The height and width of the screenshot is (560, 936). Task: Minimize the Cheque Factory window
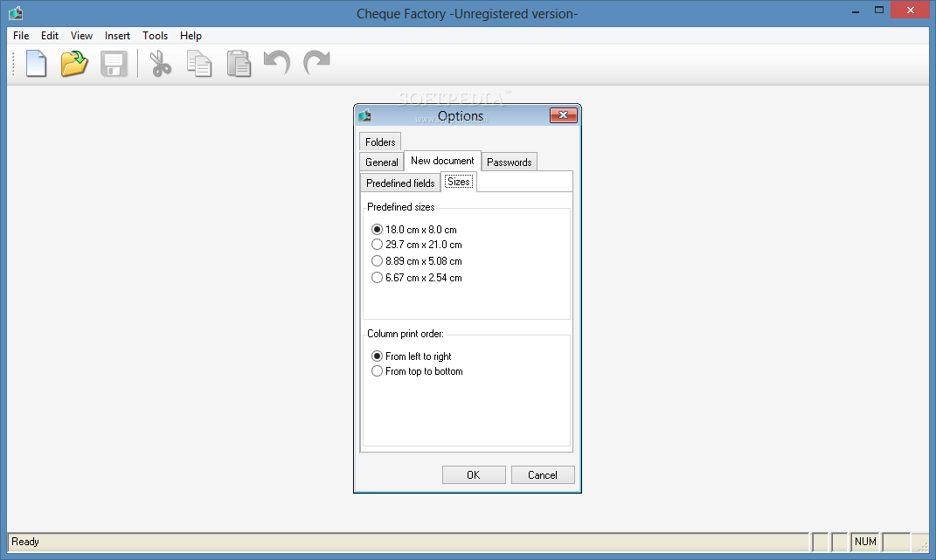point(856,11)
